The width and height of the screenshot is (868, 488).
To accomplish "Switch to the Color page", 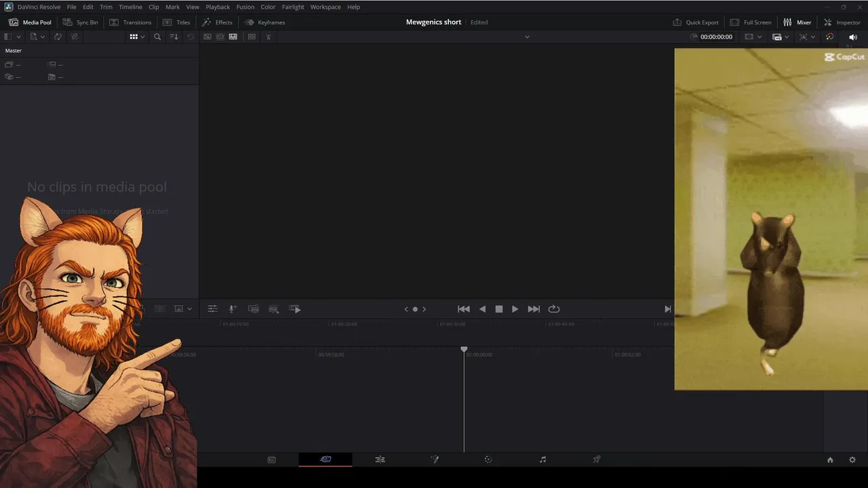I will 488,460.
